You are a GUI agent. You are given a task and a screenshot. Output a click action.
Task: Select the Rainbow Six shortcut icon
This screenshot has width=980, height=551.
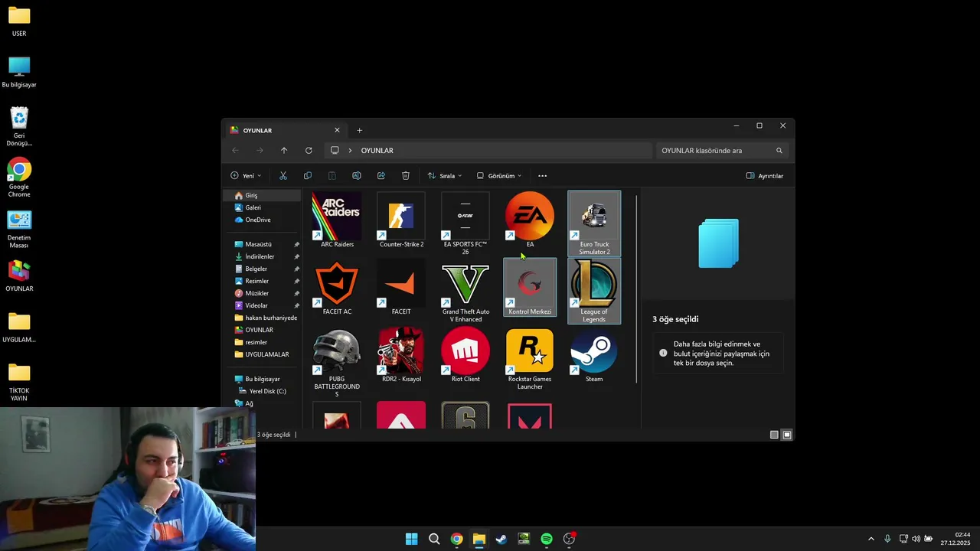click(x=465, y=415)
